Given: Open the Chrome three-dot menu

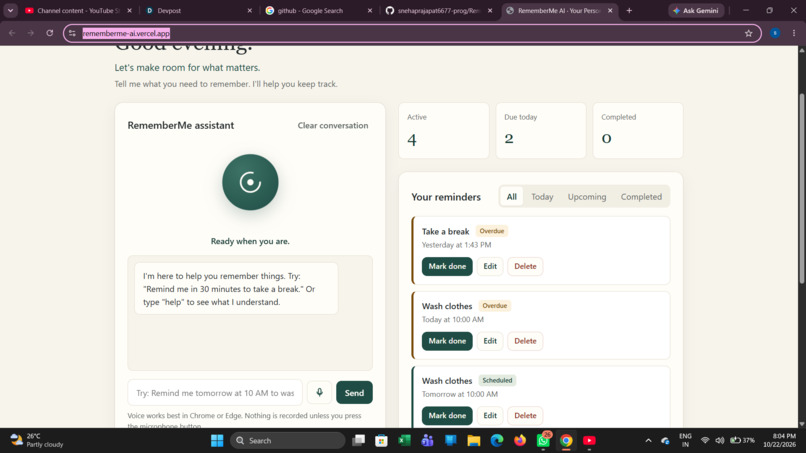Looking at the screenshot, I should tap(794, 33).
